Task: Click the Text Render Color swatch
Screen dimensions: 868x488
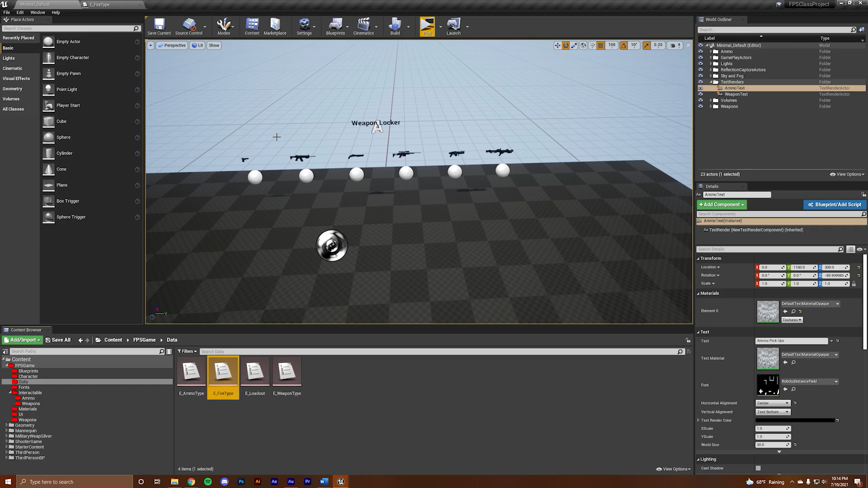Action: point(795,421)
